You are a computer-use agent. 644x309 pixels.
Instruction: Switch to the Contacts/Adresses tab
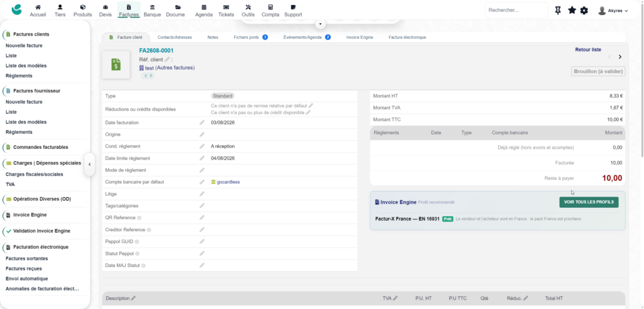pos(175,37)
